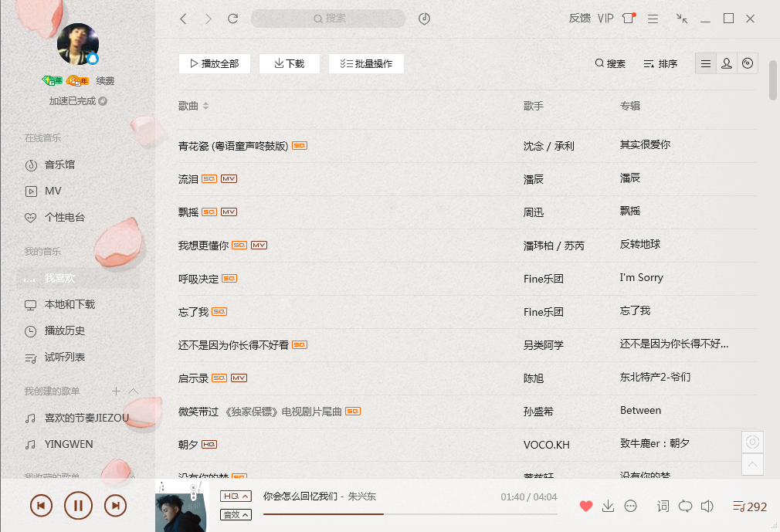This screenshot has width=780, height=532.
Task: Click the 播放全部 button
Action: (x=215, y=63)
